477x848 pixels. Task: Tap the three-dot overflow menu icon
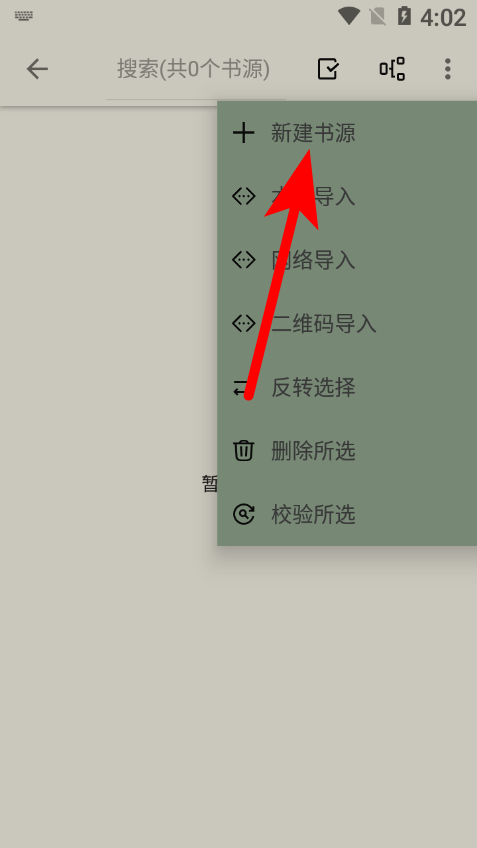tap(447, 69)
